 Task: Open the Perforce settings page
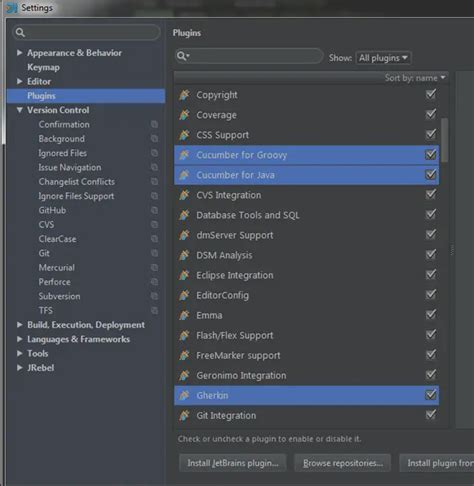[x=54, y=282]
